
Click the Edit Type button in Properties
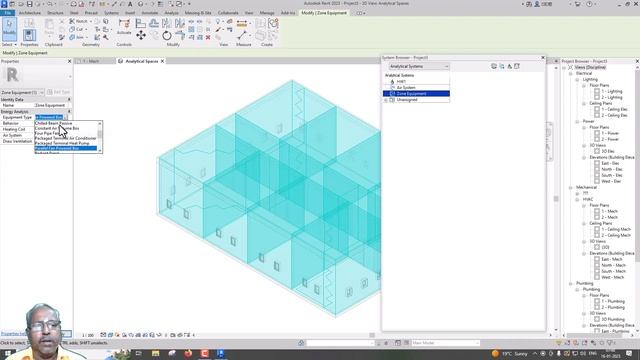58,93
